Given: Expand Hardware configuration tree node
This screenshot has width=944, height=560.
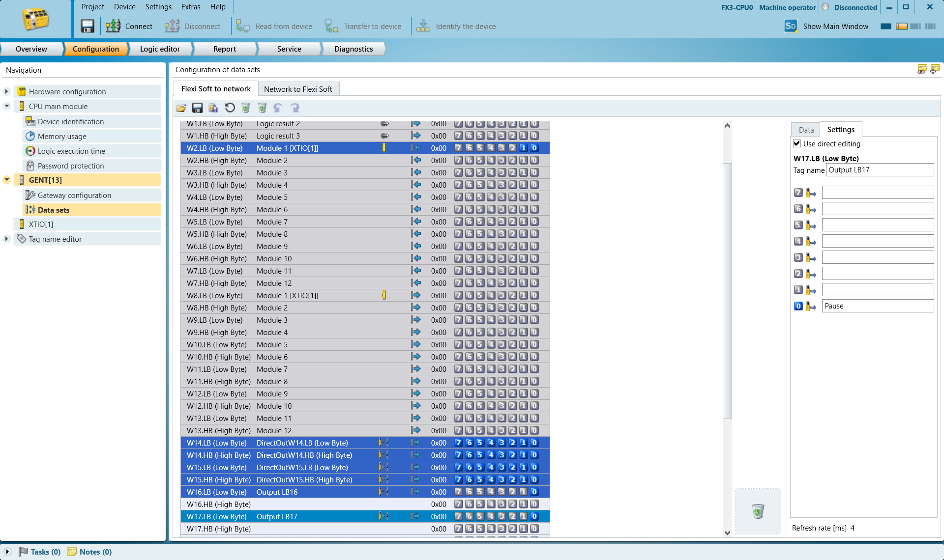Looking at the screenshot, I should (7, 91).
